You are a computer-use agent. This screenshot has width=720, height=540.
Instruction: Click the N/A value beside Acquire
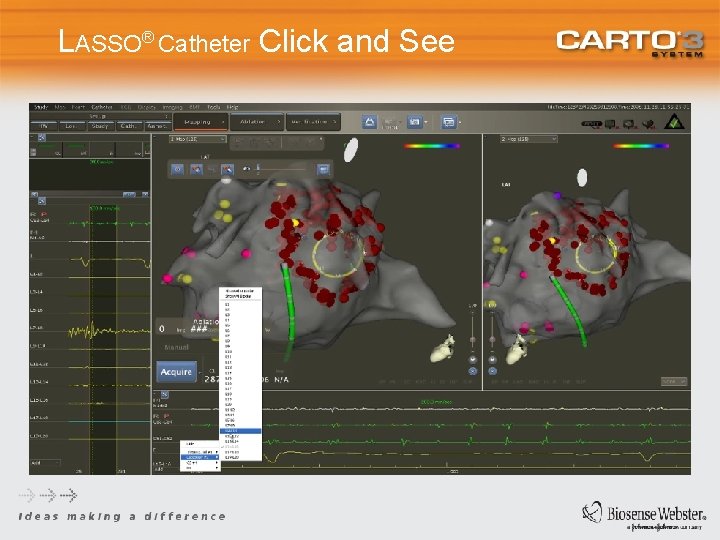(281, 380)
